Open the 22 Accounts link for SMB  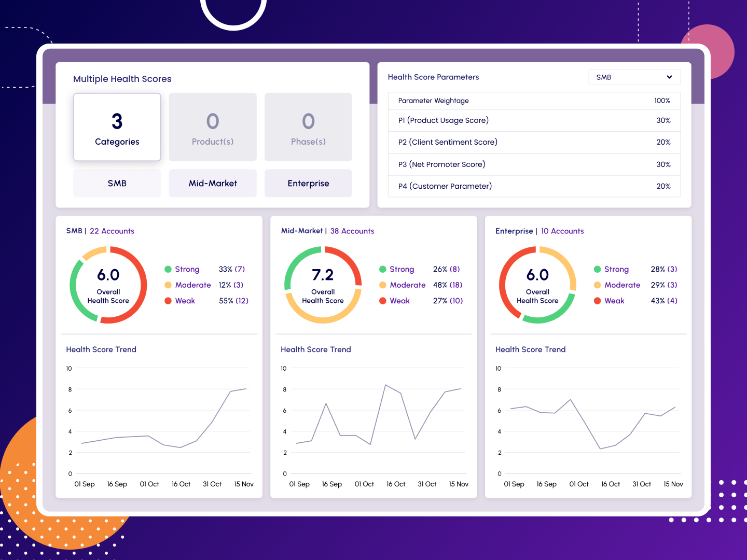pos(112,231)
